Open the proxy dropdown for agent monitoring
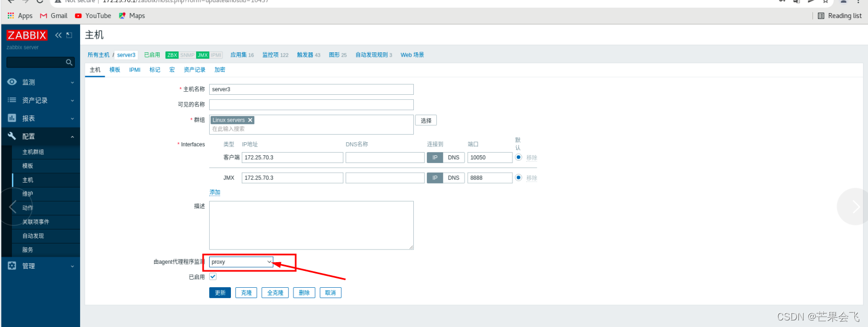 click(241, 262)
